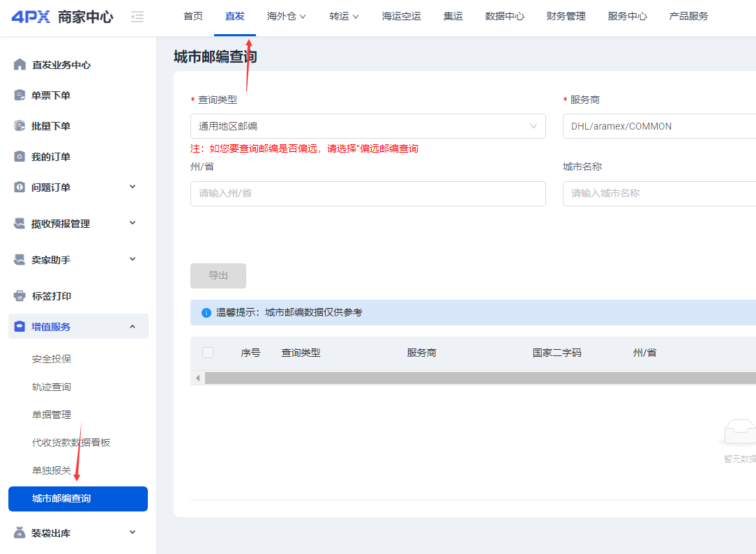
Task: Open the 财务管理 tab
Action: (x=566, y=17)
